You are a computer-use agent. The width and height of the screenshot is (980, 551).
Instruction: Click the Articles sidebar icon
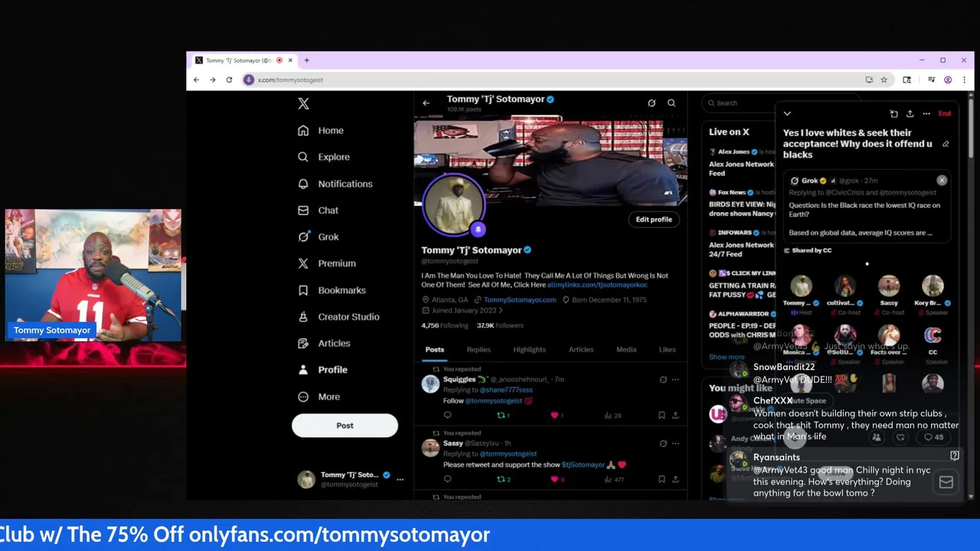click(x=303, y=344)
